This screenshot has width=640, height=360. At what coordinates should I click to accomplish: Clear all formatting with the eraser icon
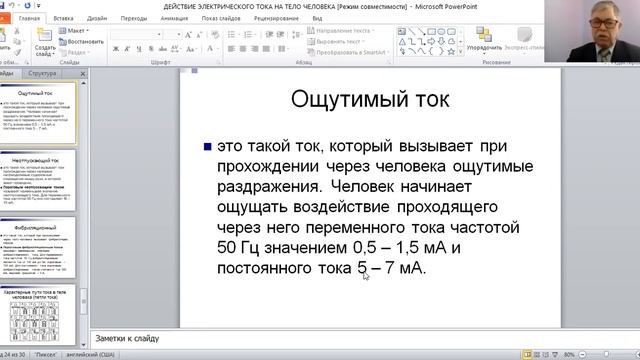[216, 35]
